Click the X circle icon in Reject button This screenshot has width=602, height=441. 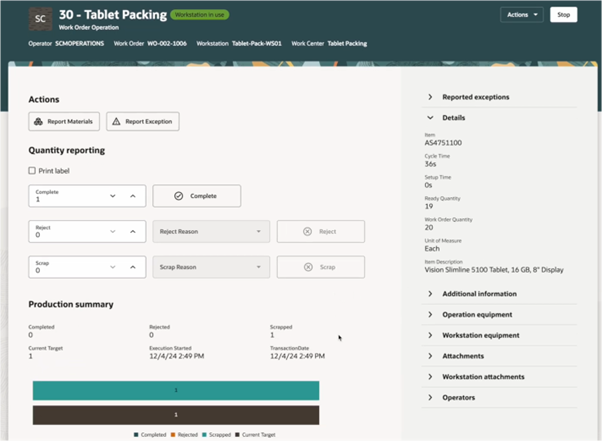tap(308, 231)
